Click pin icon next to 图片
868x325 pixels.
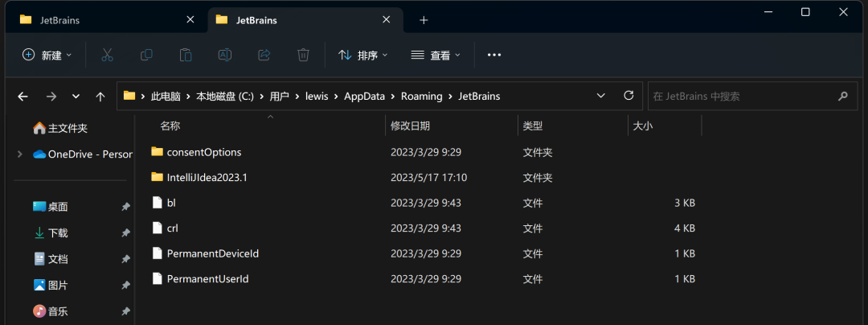(125, 285)
